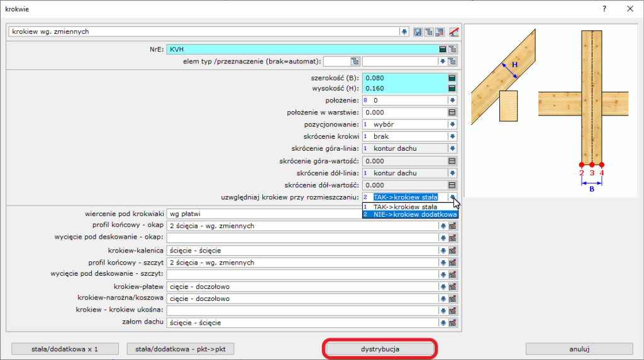Expand the położenie dropdown
This screenshot has height=360, width=644.
[x=452, y=101]
